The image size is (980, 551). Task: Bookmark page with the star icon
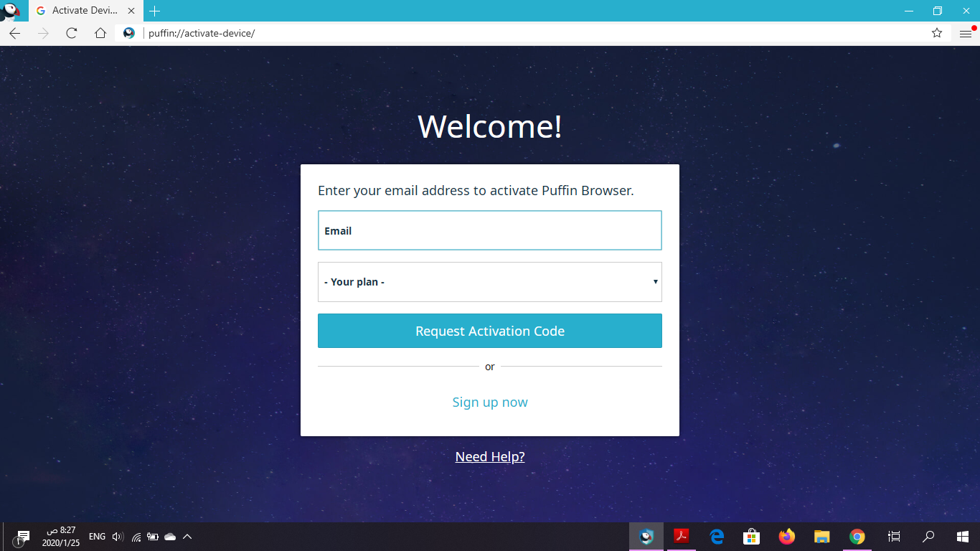(x=937, y=33)
